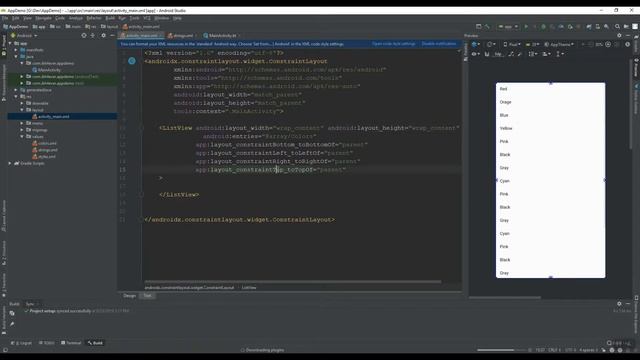640x360 pixels.
Task: Open the TODO tool window
Action: [47, 343]
